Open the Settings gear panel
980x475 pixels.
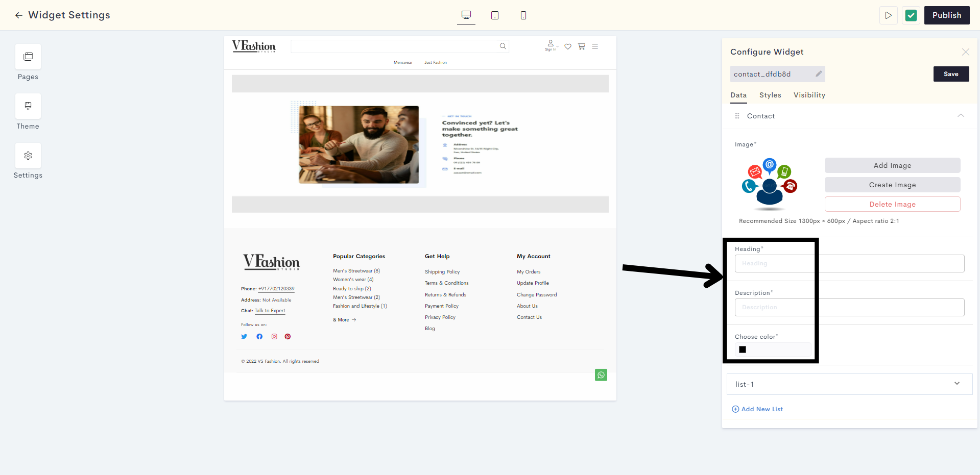click(x=28, y=156)
